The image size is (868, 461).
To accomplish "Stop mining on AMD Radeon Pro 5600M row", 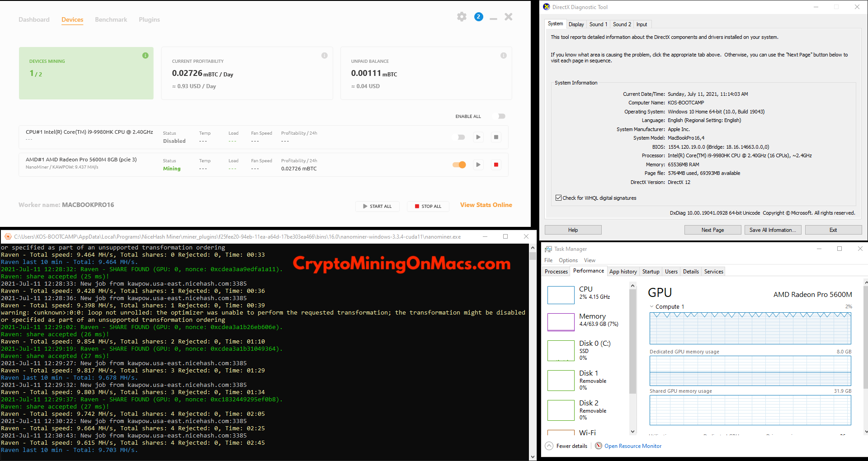I will 496,165.
